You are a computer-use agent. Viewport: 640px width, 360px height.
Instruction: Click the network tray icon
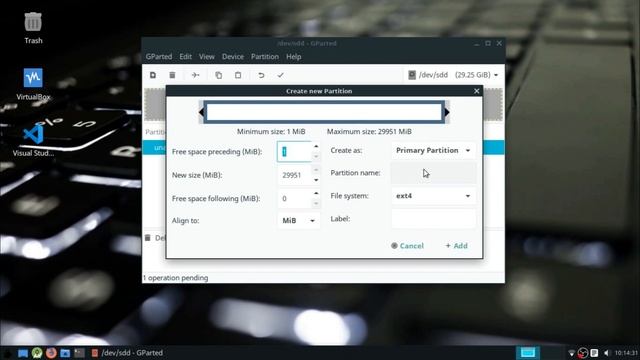[x=571, y=353]
